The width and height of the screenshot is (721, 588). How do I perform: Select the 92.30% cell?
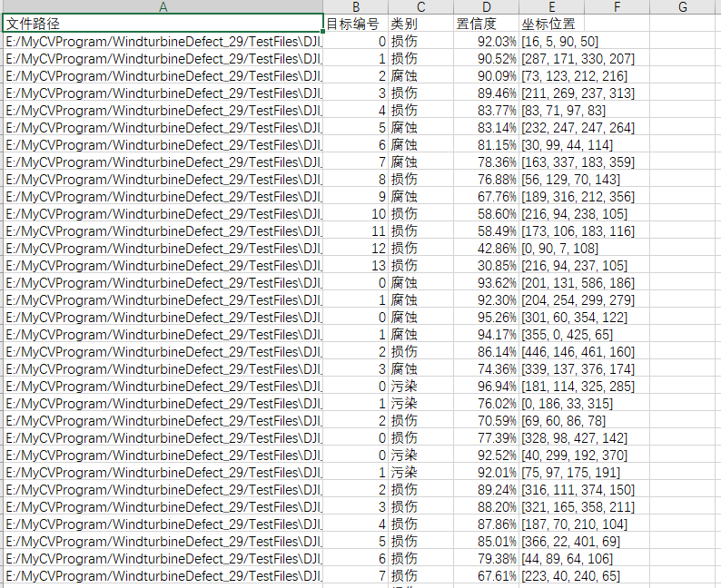click(487, 300)
